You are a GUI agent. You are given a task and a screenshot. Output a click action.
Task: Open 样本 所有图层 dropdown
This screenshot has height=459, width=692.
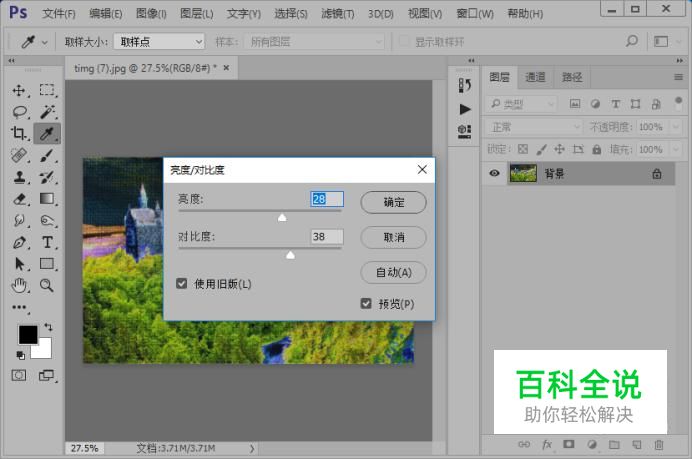pos(315,41)
